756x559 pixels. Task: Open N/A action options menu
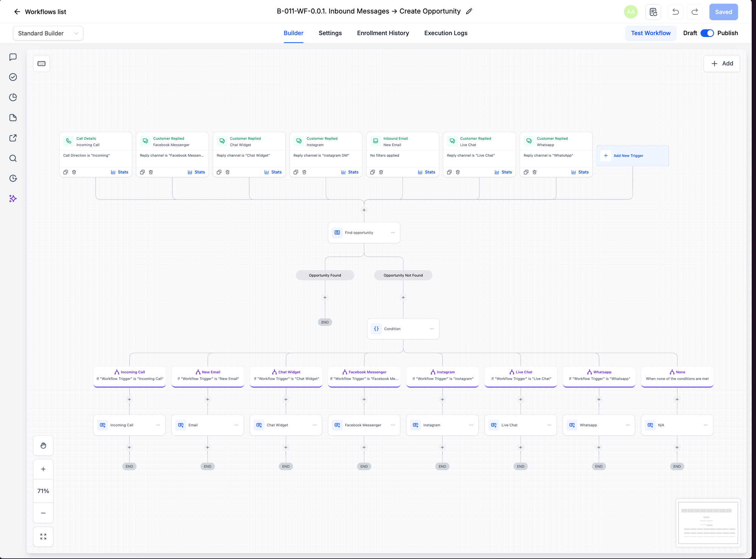click(x=706, y=425)
